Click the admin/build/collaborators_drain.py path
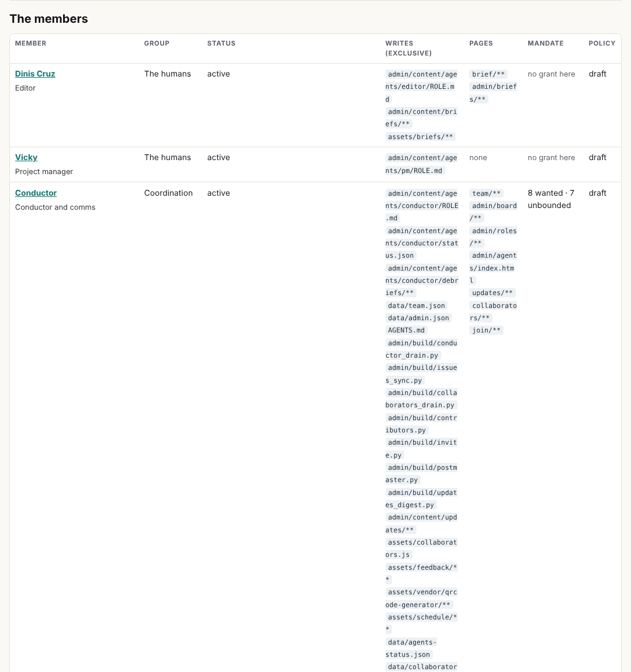Screen dimensions: 631x672 coord(421,399)
